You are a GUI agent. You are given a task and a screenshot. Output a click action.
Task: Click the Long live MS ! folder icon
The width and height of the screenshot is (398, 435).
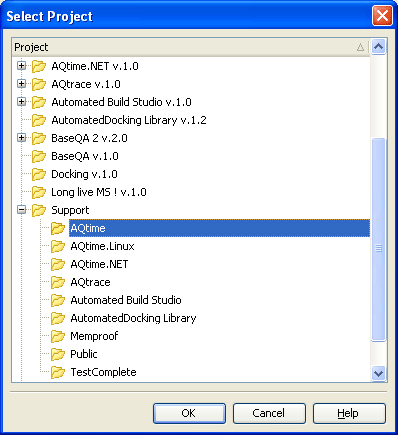pos(39,192)
